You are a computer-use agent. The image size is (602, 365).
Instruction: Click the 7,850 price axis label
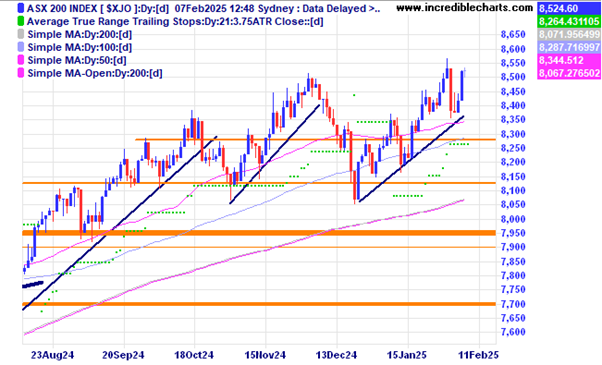513,261
